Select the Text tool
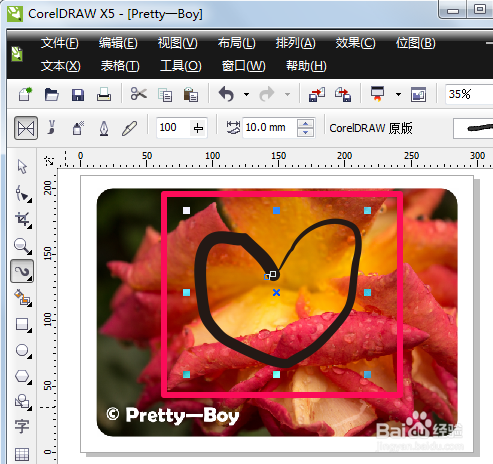 coord(22,426)
